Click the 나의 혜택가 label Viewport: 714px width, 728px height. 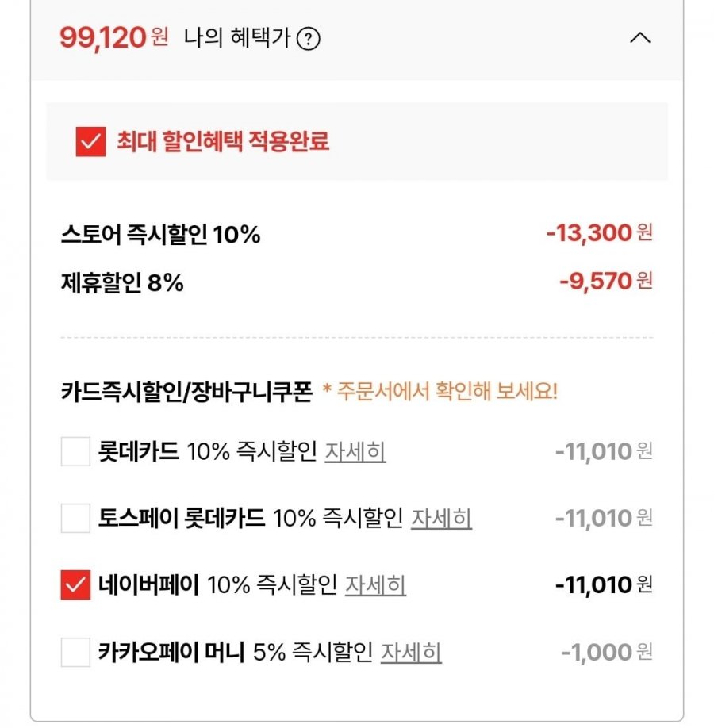(236, 38)
